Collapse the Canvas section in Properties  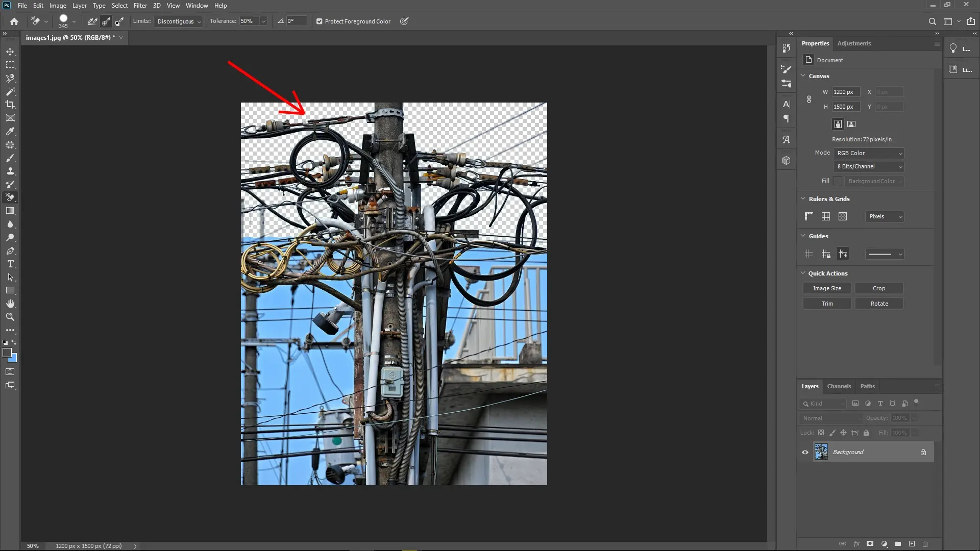(x=804, y=76)
